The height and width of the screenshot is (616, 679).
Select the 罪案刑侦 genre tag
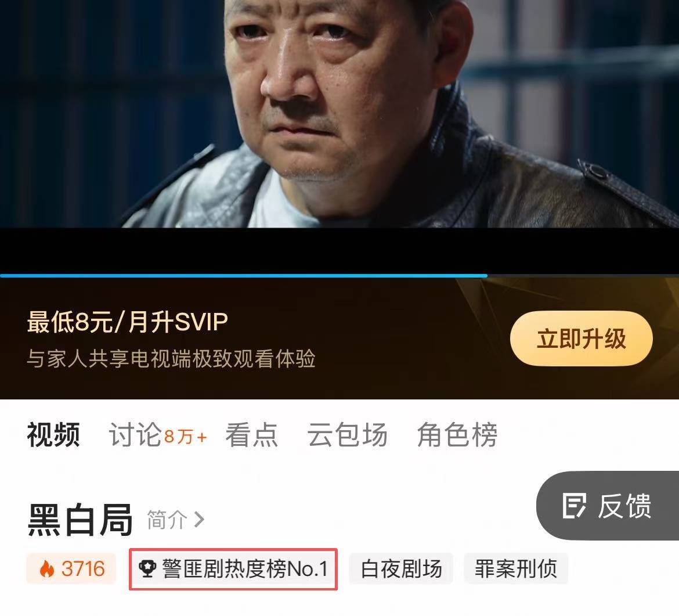click(516, 568)
